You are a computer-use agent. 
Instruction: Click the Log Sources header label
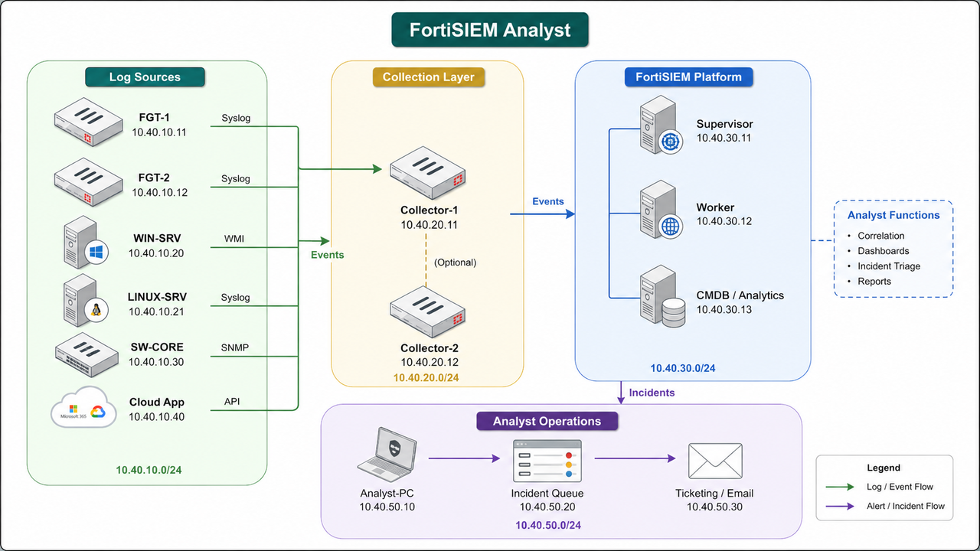145,77
